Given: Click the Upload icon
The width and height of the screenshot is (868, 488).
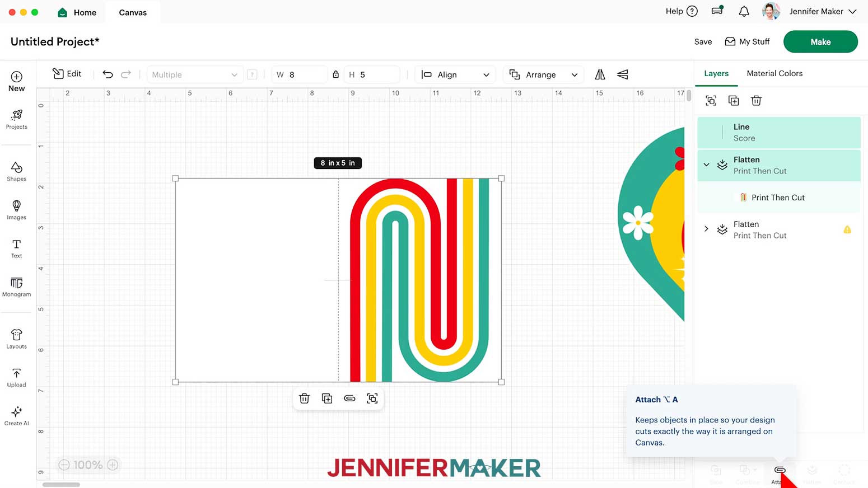Looking at the screenshot, I should coord(17,373).
